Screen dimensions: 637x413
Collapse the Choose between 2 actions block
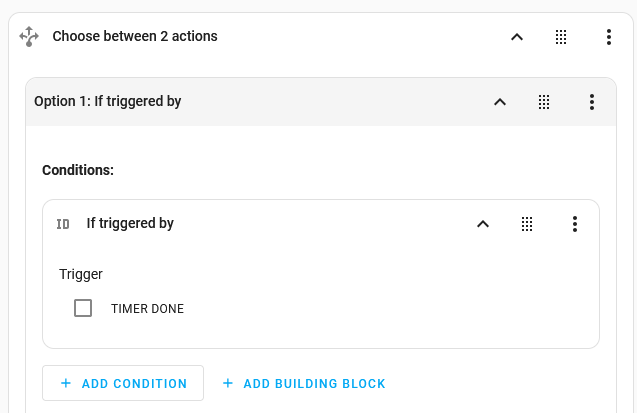[x=517, y=37]
